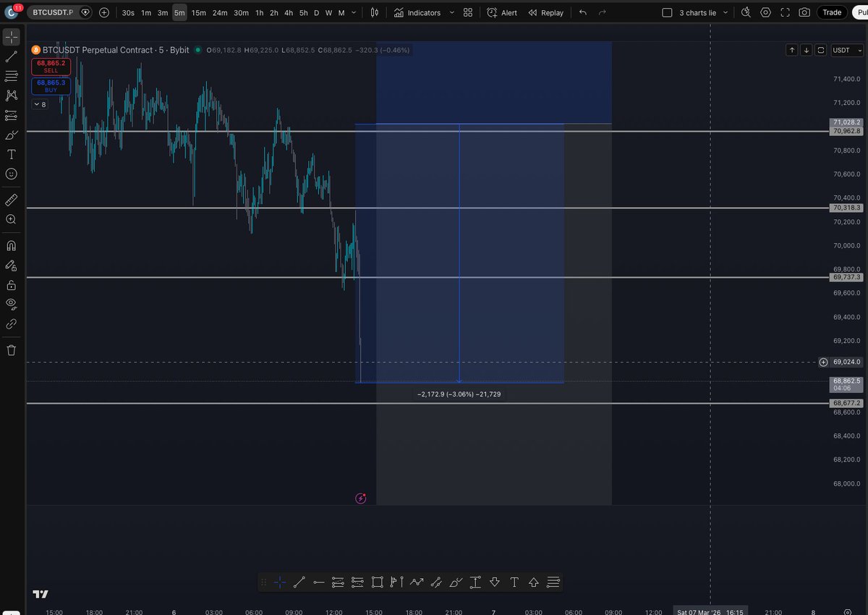The width and height of the screenshot is (868, 615).
Task: Toggle the chain link drawing sync icon
Action: tap(12, 324)
